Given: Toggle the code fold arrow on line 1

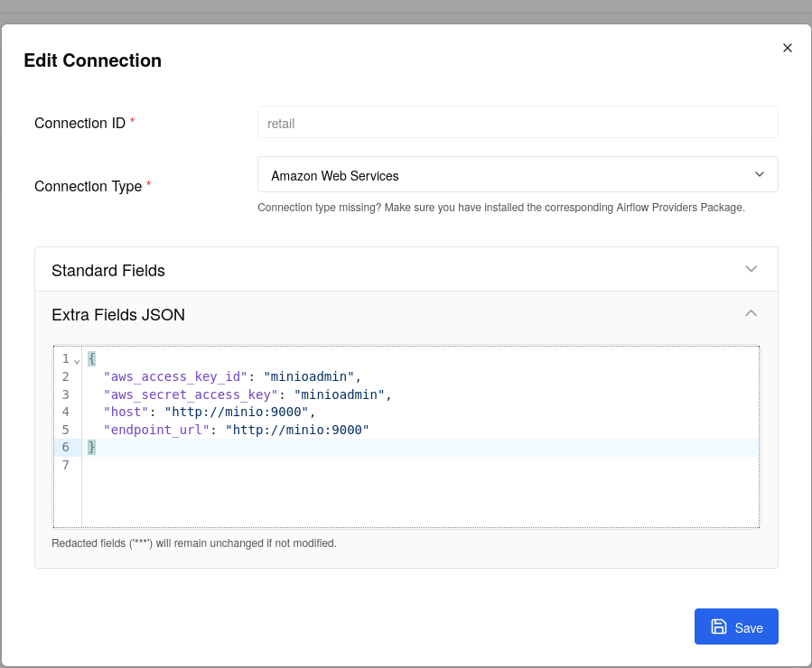Looking at the screenshot, I should coord(77,361).
